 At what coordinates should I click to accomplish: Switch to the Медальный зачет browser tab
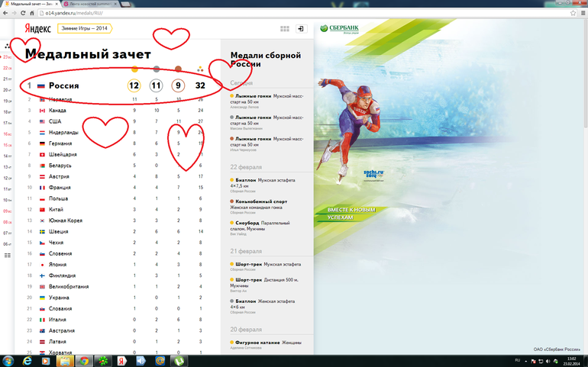pyautogui.click(x=31, y=4)
